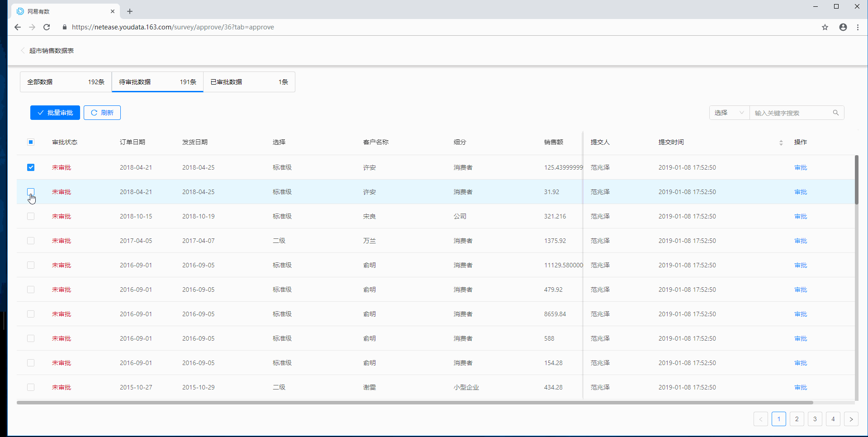Click the 批量审批 button
Image resolution: width=868 pixels, height=437 pixels.
[55, 113]
